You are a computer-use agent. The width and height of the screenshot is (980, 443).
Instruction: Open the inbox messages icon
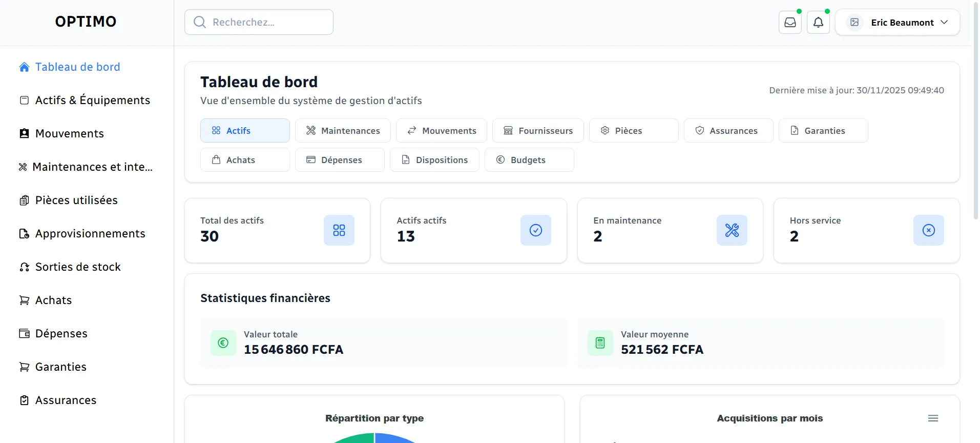pyautogui.click(x=790, y=23)
